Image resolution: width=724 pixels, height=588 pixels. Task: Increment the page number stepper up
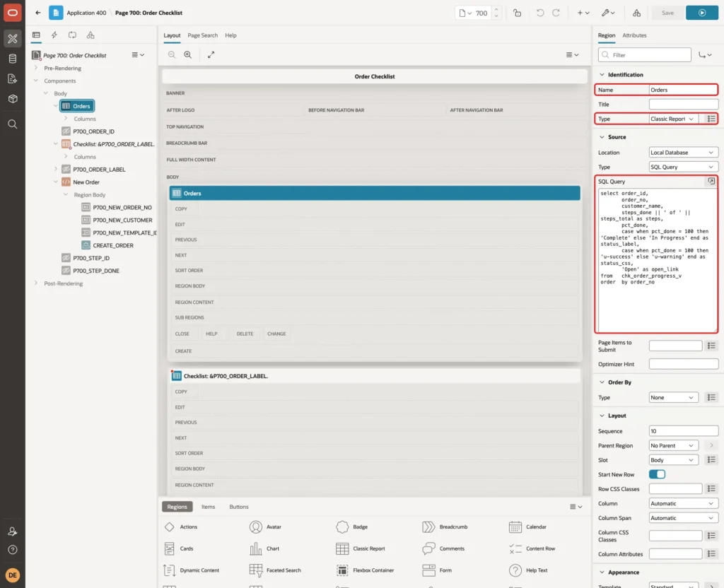[496, 10]
